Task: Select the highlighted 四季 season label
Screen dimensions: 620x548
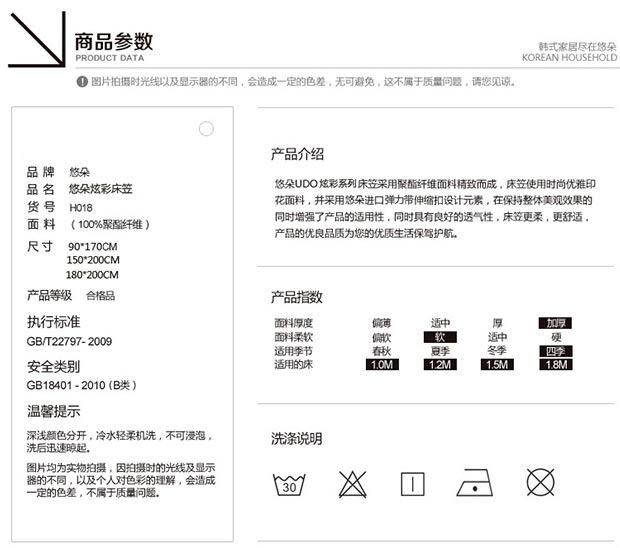Action: [x=556, y=351]
